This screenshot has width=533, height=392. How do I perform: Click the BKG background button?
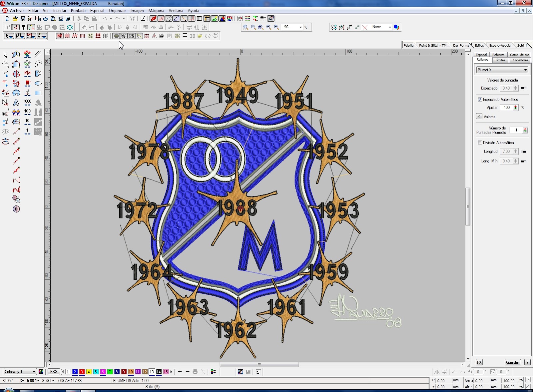pyautogui.click(x=54, y=372)
